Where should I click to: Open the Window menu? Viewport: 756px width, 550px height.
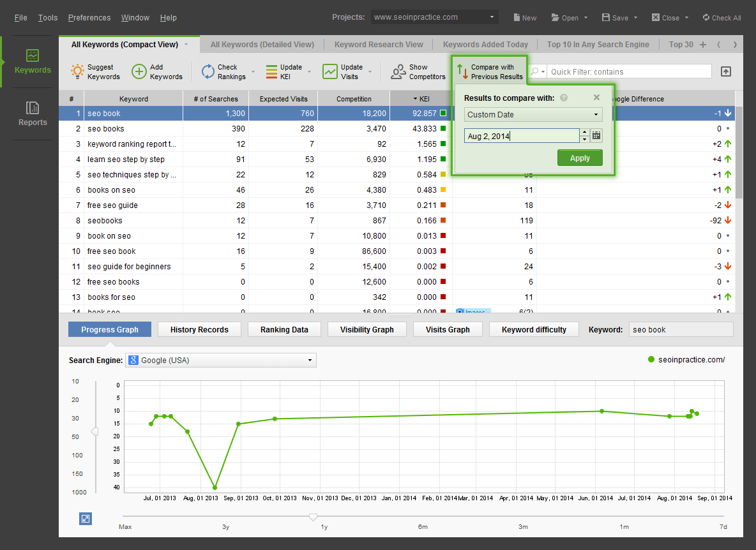pyautogui.click(x=135, y=18)
